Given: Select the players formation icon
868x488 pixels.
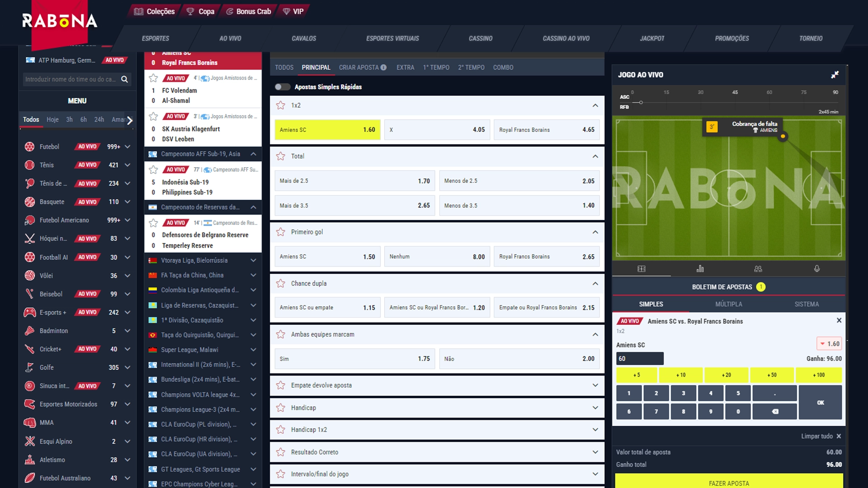Looking at the screenshot, I should 758,269.
